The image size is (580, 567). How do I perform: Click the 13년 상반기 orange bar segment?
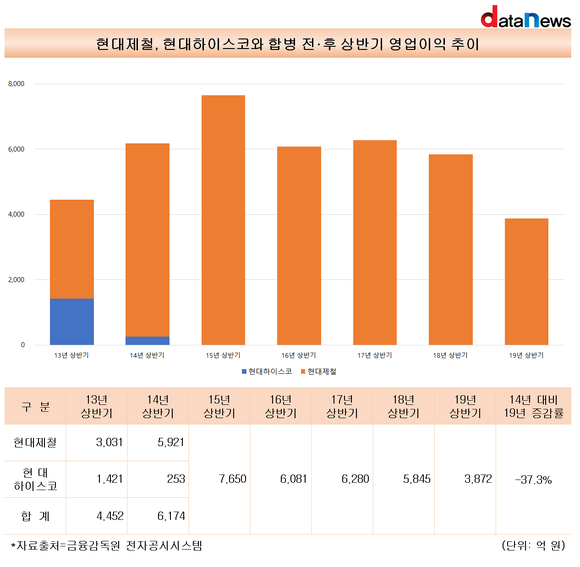72,249
